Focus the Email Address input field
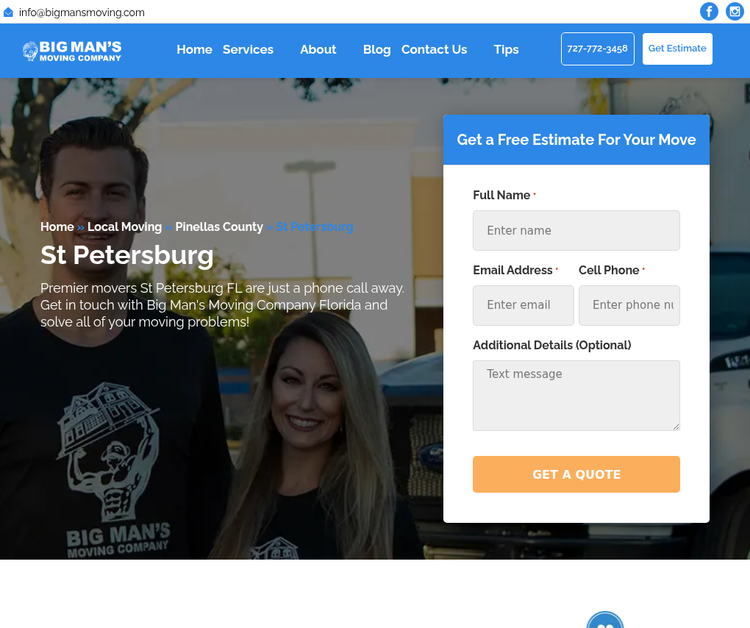Screen dimensions: 750x628 tap(523, 305)
